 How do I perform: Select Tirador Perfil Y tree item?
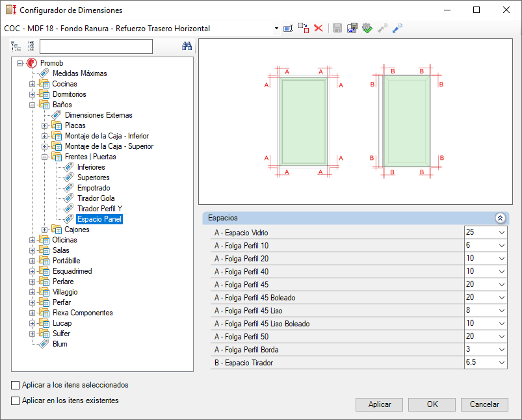point(99,209)
